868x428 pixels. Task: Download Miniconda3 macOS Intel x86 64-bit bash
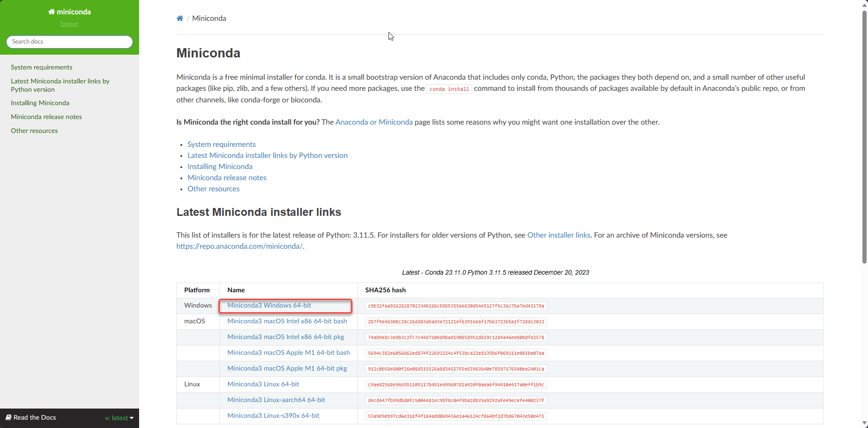pos(287,321)
